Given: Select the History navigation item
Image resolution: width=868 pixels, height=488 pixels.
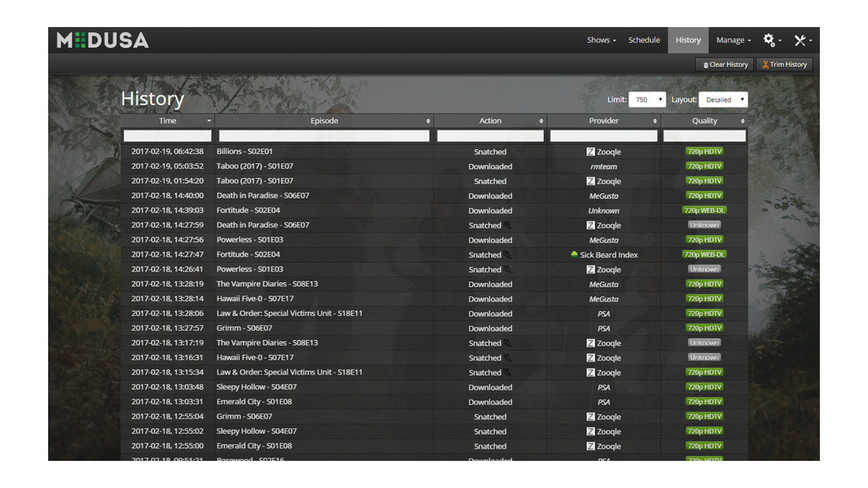Looking at the screenshot, I should pos(688,40).
